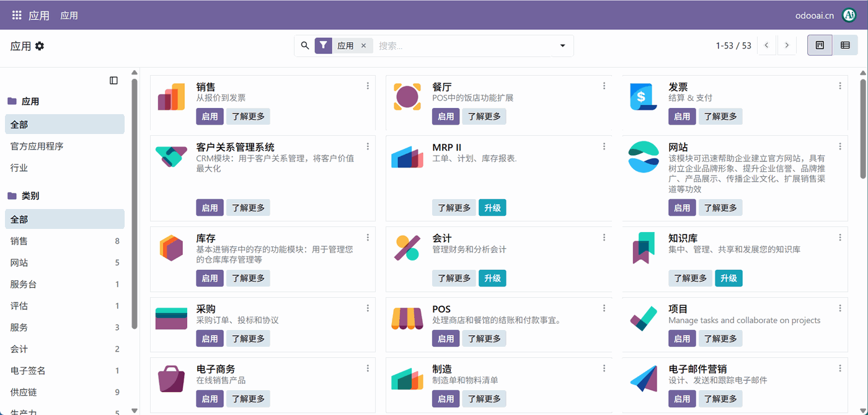Activate the POS app with 启用
The width and height of the screenshot is (868, 415).
point(446,339)
